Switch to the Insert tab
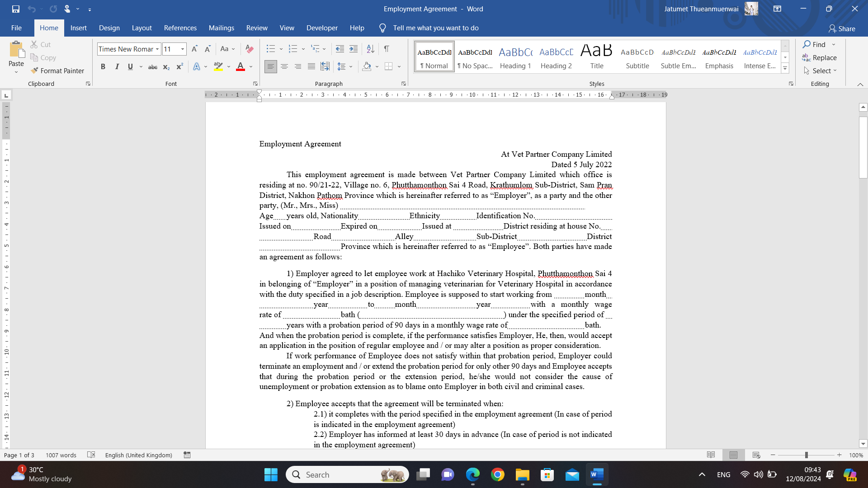 (79, 28)
